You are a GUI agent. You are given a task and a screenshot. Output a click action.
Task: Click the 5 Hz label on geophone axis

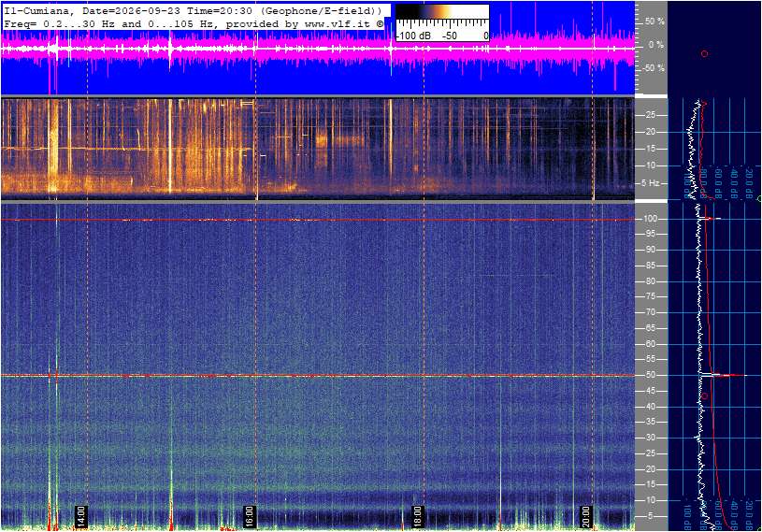tap(650, 183)
